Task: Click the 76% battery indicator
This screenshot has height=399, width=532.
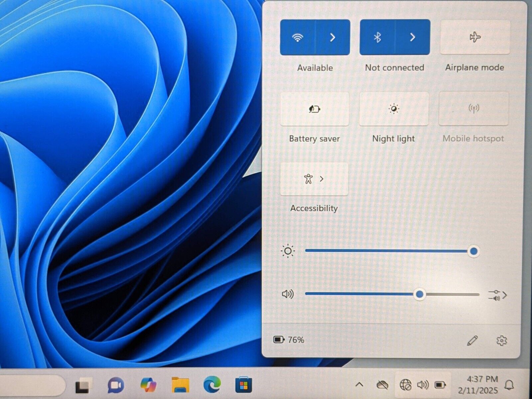Action: (289, 340)
